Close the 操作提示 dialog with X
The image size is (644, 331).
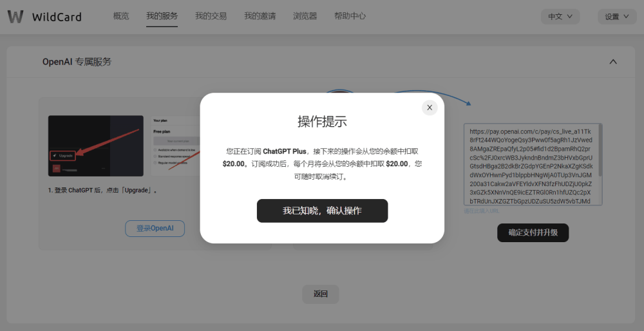(x=430, y=108)
